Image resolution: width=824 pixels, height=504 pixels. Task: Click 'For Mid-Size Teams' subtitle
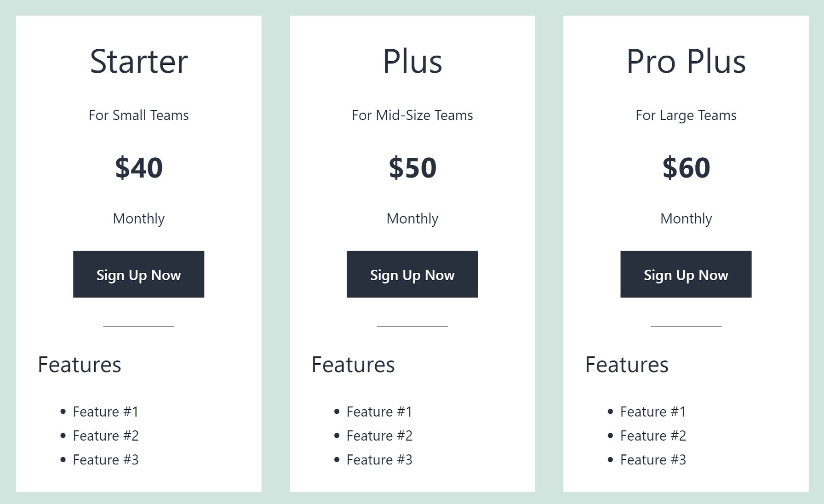pyautogui.click(x=412, y=115)
